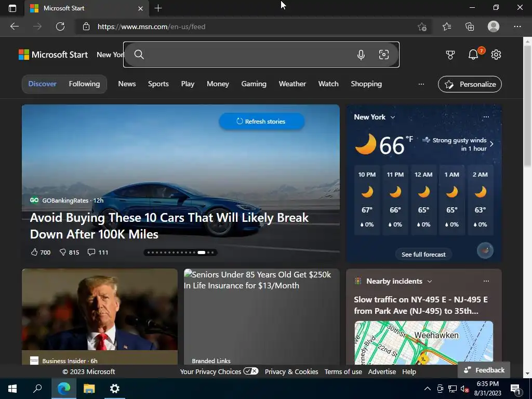Open the Advertise link
The height and width of the screenshot is (399, 532).
[382, 371]
